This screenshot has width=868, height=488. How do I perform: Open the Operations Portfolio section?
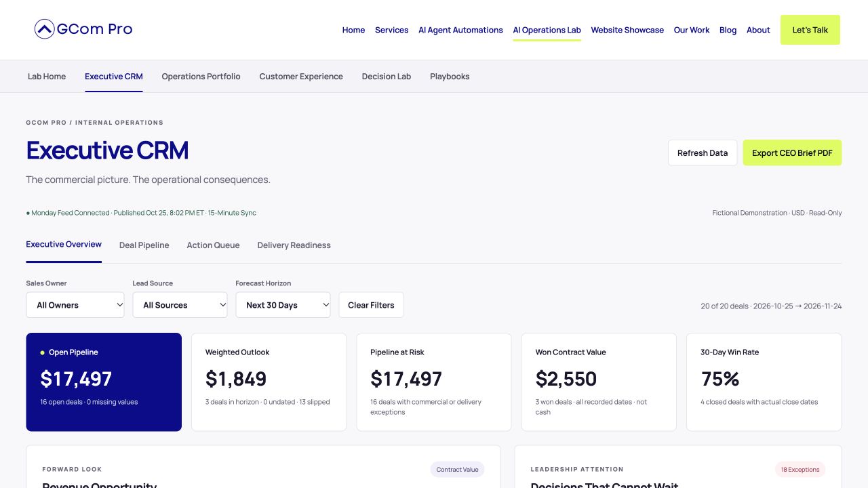(x=201, y=77)
